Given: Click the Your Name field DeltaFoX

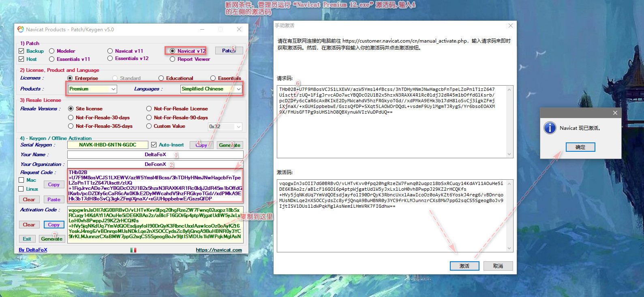Looking at the screenshot, I should click(155, 155).
